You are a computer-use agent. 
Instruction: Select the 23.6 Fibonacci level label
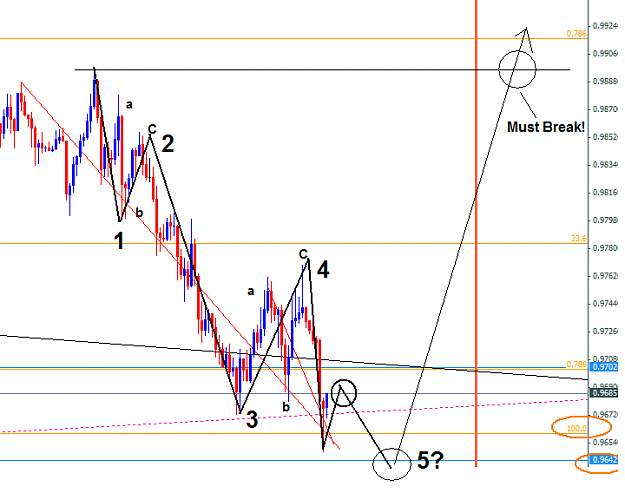click(x=578, y=238)
